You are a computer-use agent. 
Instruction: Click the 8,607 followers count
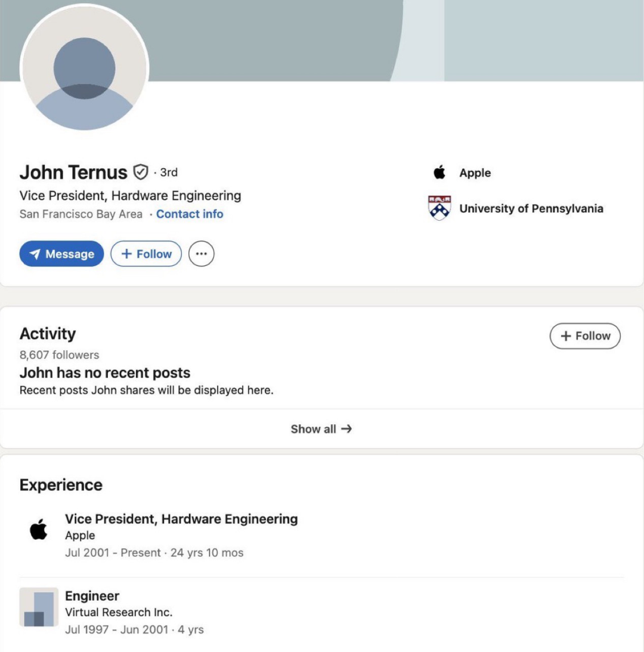point(59,355)
